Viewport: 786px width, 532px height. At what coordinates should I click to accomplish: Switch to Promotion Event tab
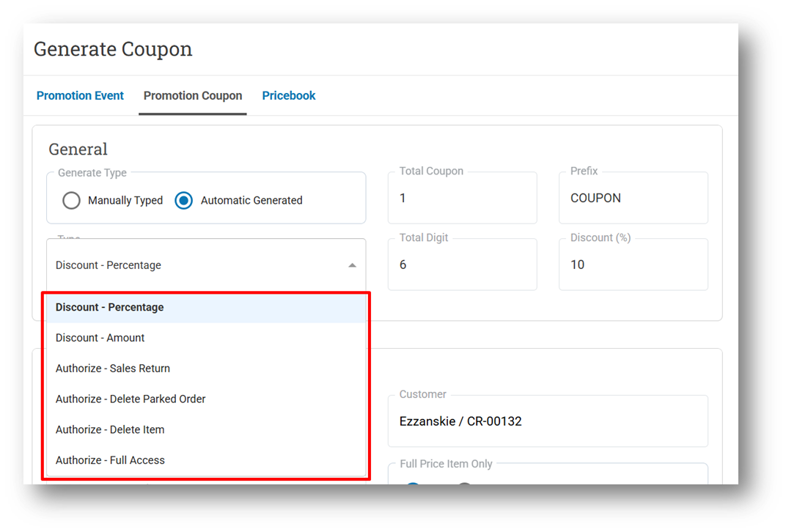(80, 95)
